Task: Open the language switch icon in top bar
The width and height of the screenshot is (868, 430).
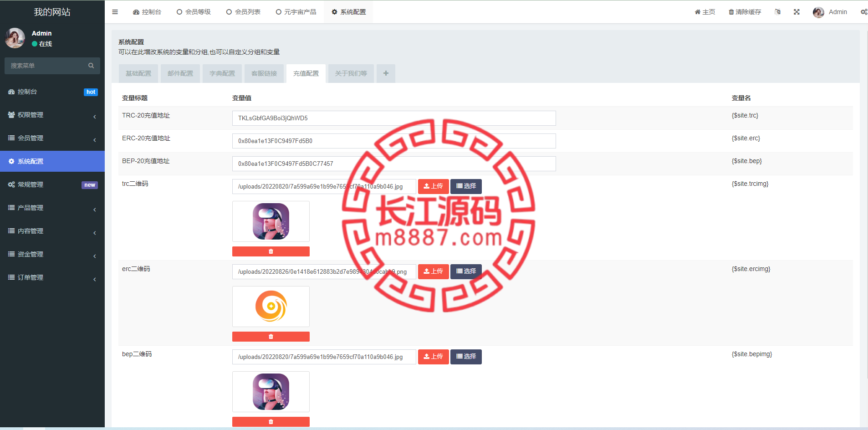Action: pos(777,12)
